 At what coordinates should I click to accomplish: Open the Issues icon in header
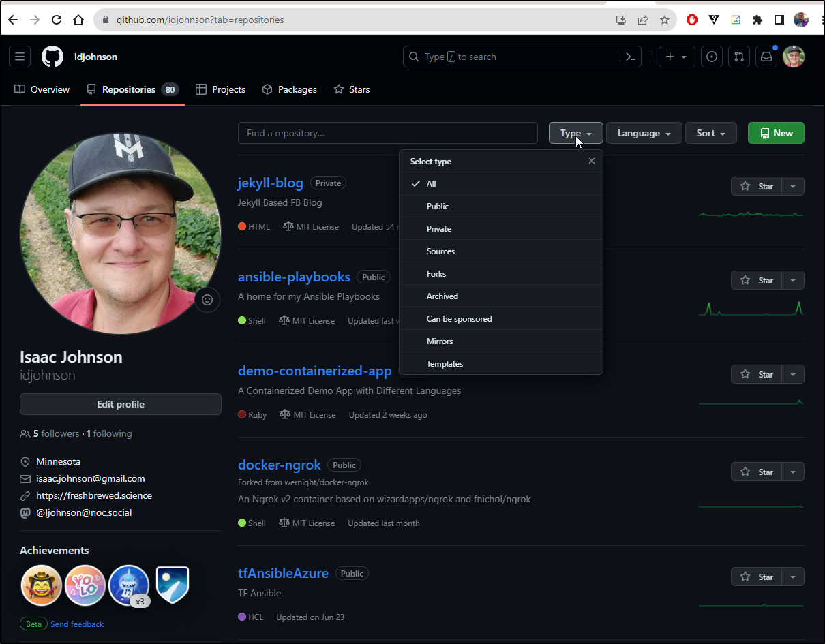(712, 57)
